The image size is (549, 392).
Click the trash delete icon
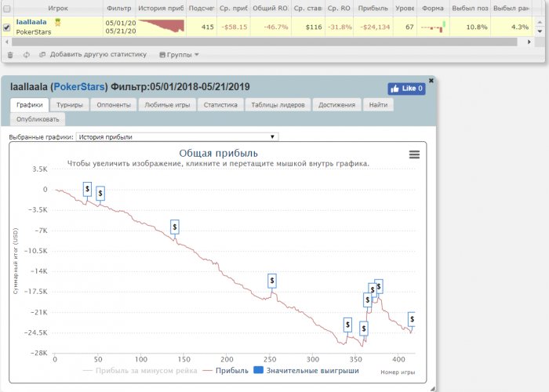tap(10, 55)
